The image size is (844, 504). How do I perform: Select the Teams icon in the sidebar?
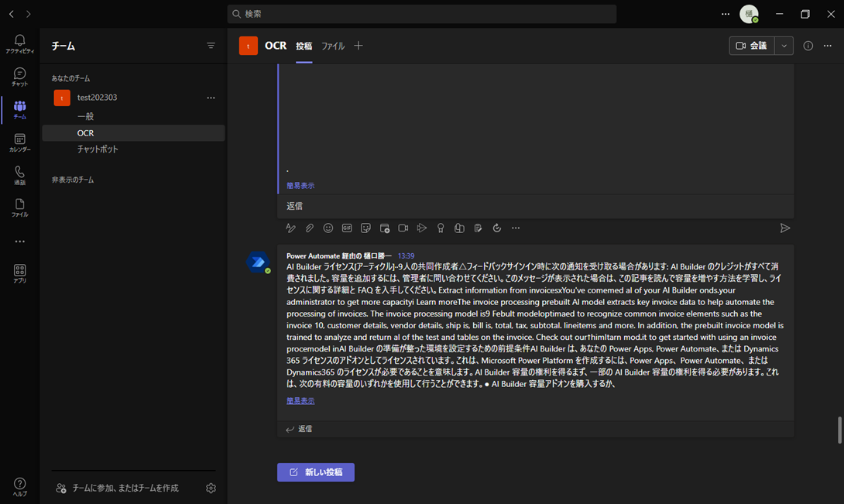pyautogui.click(x=20, y=109)
